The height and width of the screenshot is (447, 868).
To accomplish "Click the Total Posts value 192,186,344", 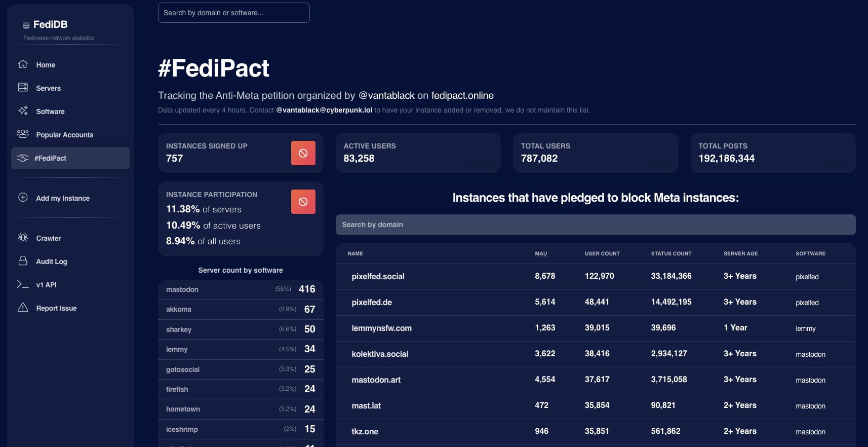I will (x=727, y=158).
